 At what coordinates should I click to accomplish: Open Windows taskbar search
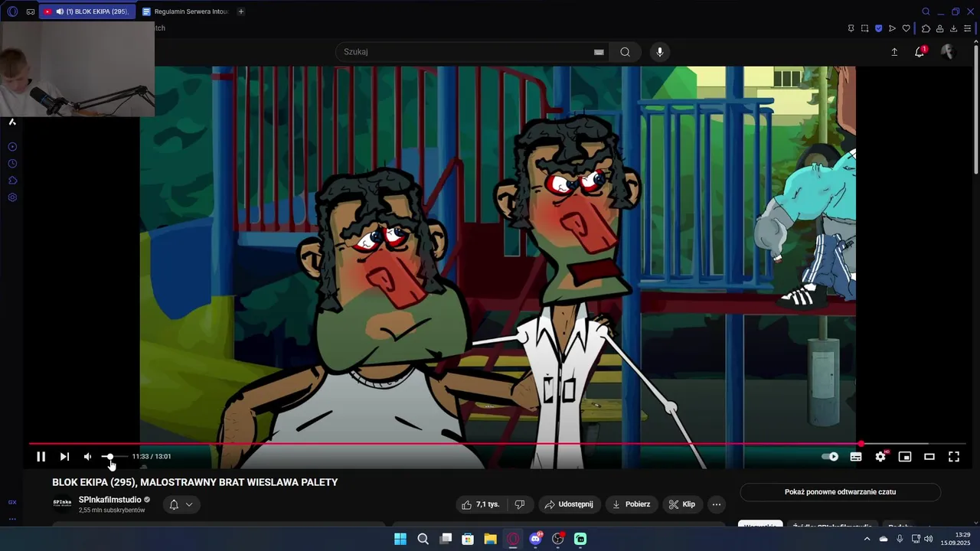tap(423, 539)
